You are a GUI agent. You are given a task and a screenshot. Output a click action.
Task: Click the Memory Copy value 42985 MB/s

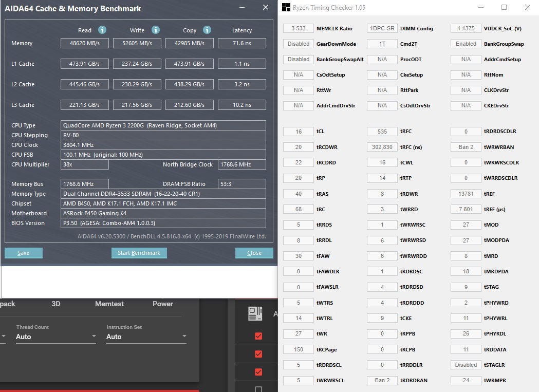click(x=190, y=43)
